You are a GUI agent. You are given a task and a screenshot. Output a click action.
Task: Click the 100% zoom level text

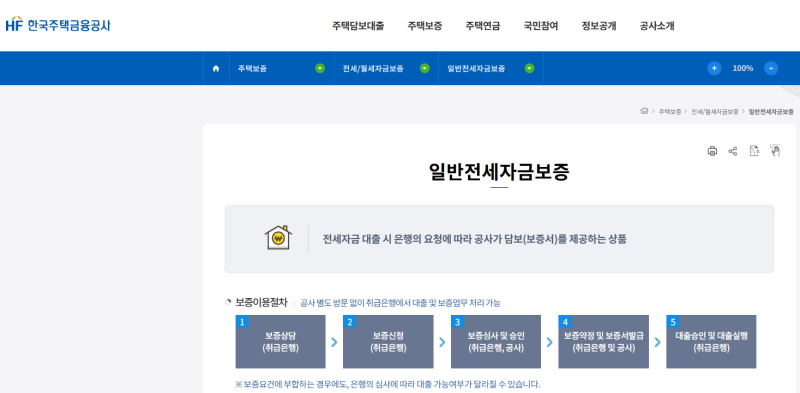click(743, 68)
